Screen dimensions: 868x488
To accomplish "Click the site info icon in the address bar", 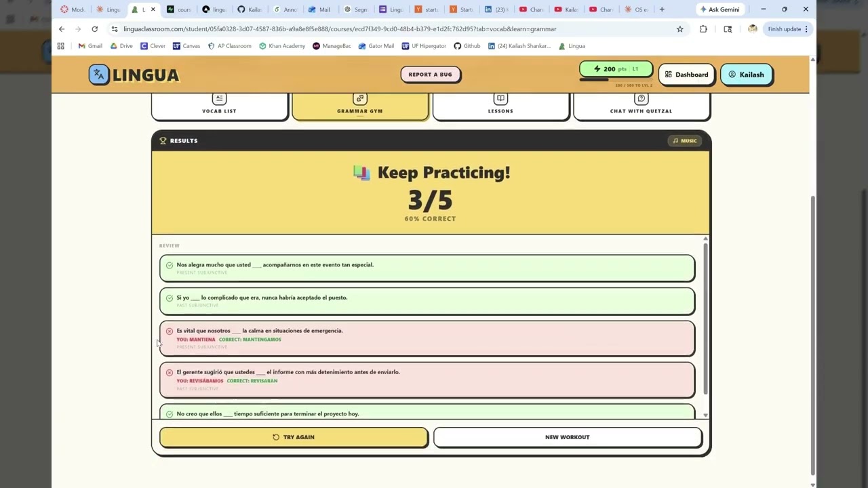I will pos(115,29).
